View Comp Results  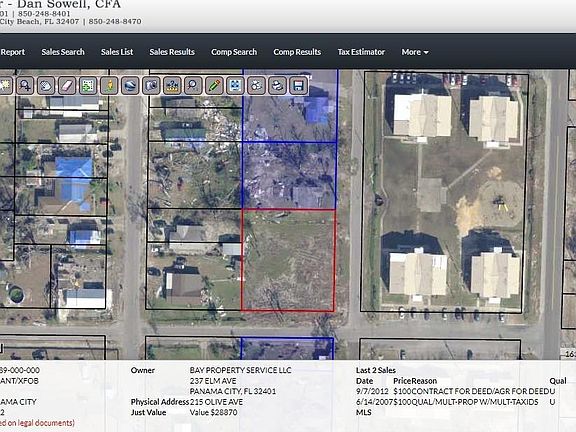pos(297,52)
